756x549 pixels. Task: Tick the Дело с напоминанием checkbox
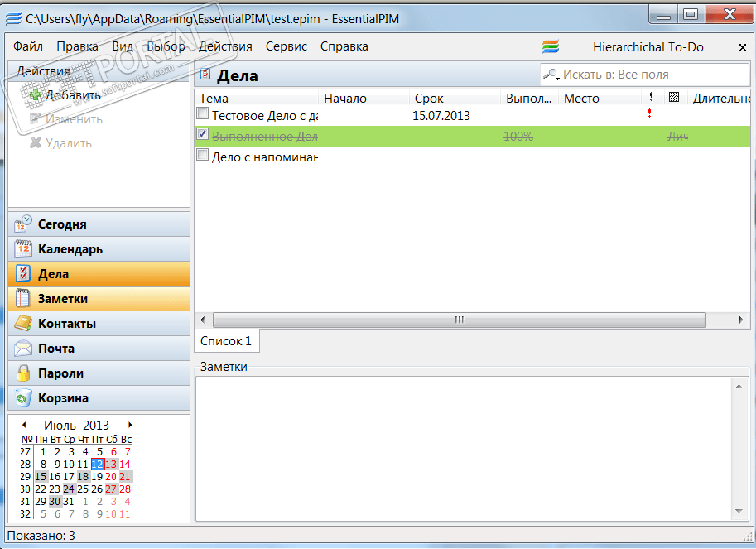tap(203, 155)
